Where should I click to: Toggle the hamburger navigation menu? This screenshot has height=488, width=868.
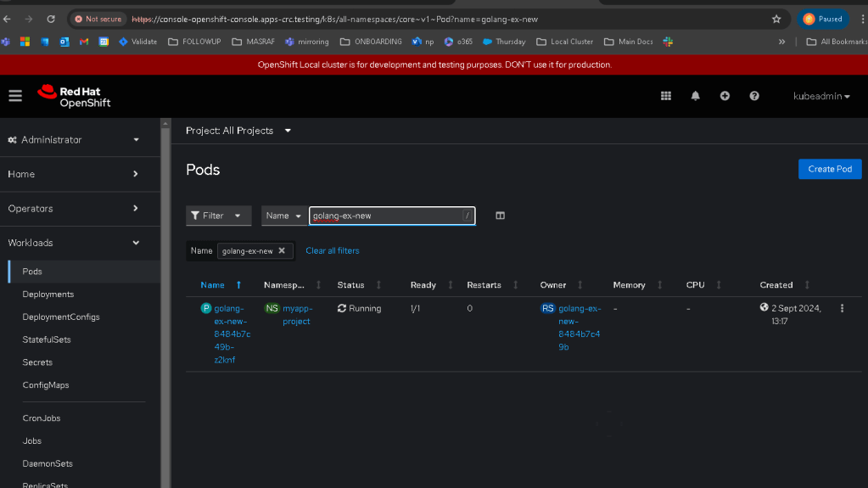[15, 96]
